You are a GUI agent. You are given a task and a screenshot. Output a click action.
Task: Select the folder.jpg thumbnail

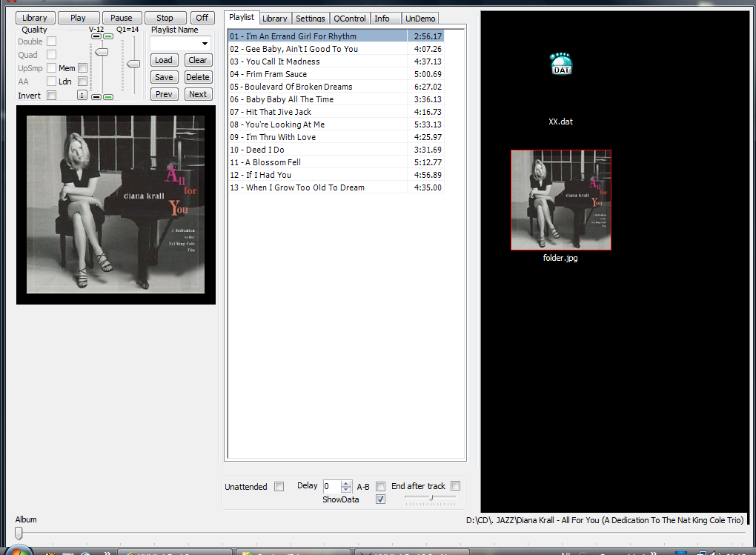coord(561,200)
